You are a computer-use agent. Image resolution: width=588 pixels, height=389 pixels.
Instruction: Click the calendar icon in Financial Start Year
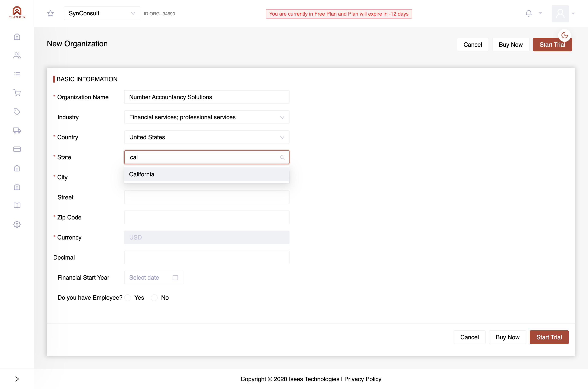point(175,277)
